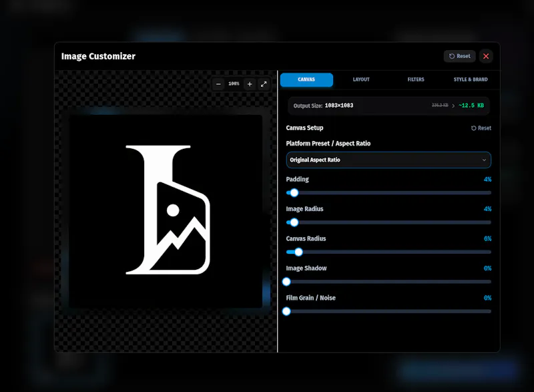The image size is (534, 392).
Task: Click the Canvas Radius slider handle
Action: 298,252
